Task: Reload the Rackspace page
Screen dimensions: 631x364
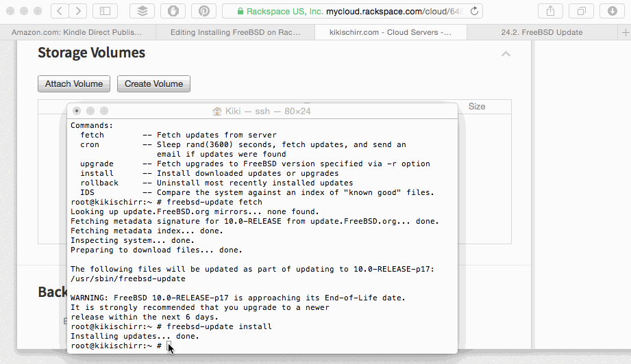Action: point(475,11)
